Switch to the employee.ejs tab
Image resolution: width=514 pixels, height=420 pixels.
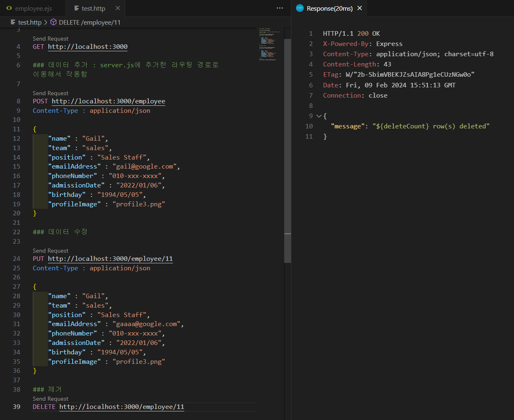(30, 8)
